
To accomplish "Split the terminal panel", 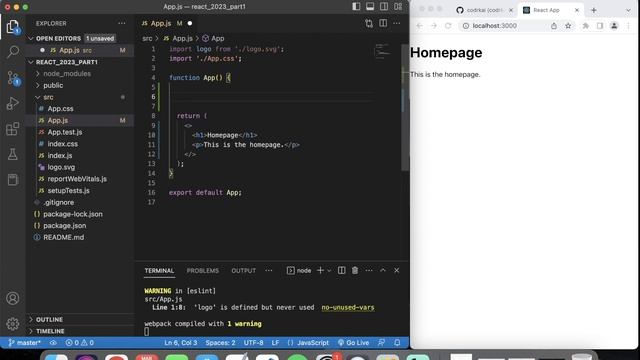I will pos(342,270).
